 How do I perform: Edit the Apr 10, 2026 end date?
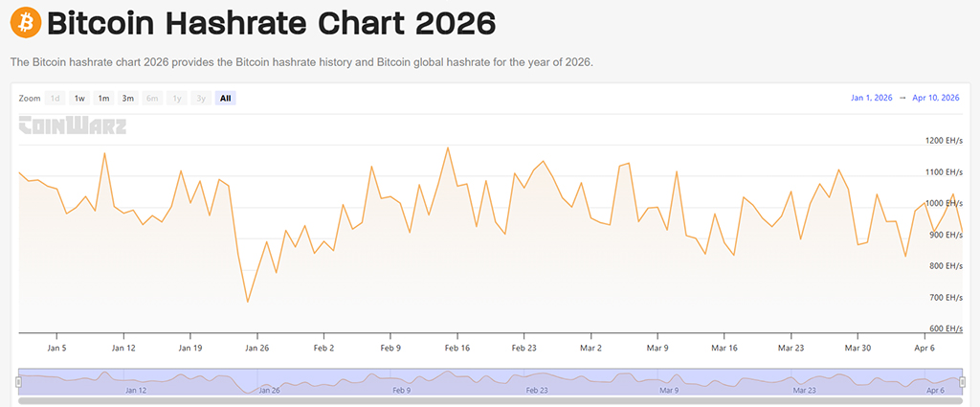936,98
